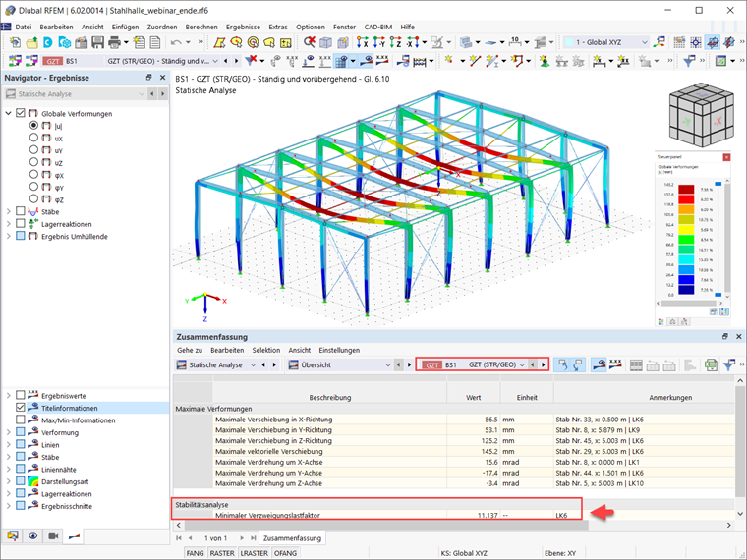Screen dimensions: 747x560
Task: Enable the Ergebniswerte checkbox
Action: tap(21, 395)
